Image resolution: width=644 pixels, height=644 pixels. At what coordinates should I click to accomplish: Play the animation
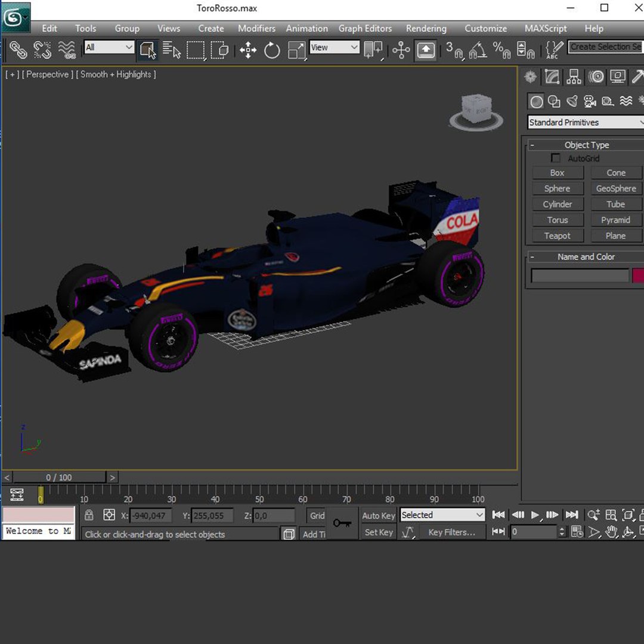pos(535,515)
